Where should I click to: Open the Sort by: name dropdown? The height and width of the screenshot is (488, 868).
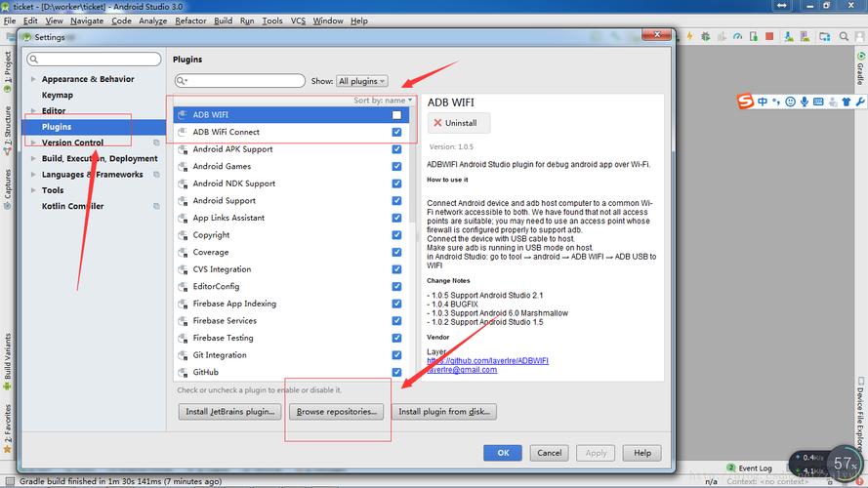tap(383, 101)
